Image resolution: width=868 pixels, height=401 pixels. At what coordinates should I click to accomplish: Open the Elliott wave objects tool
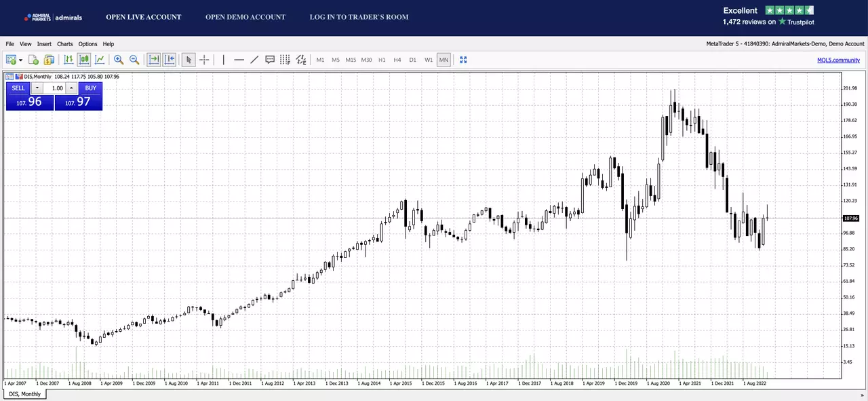(x=301, y=60)
